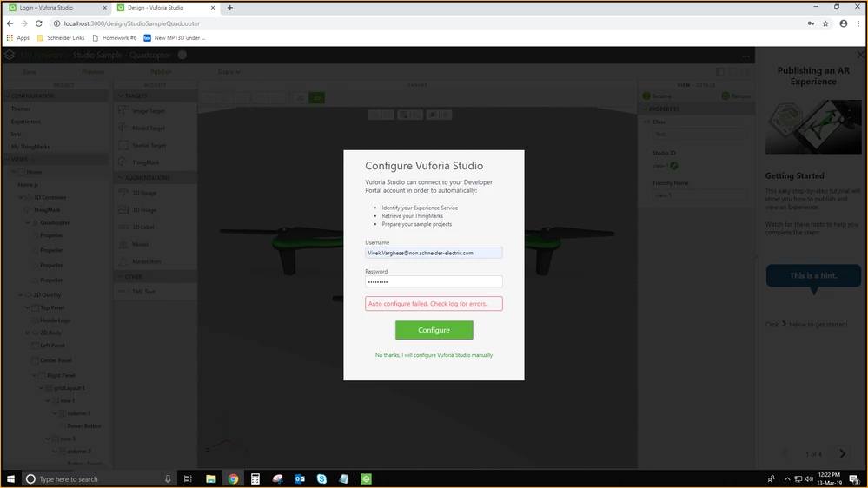
Task: Switch canvas to 2D mode
Action: point(300,98)
